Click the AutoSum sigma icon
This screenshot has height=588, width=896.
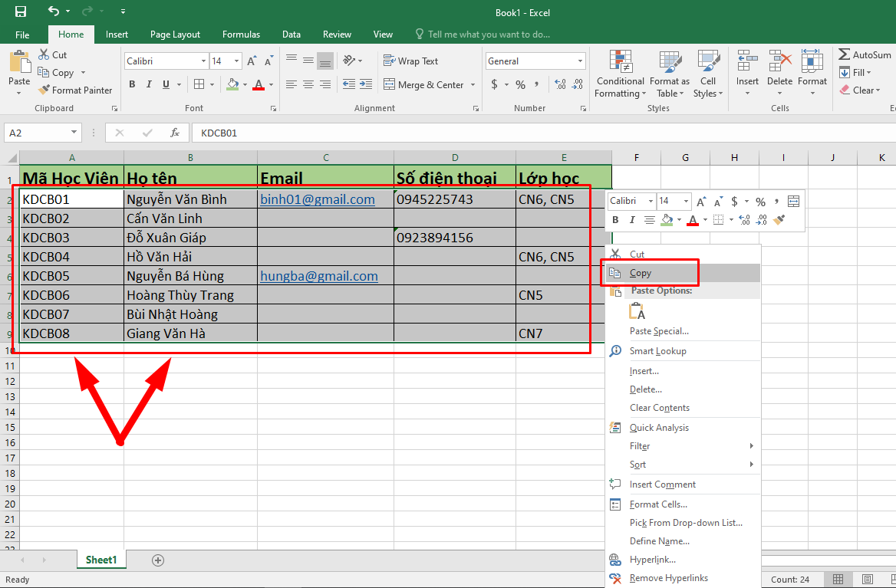point(844,54)
